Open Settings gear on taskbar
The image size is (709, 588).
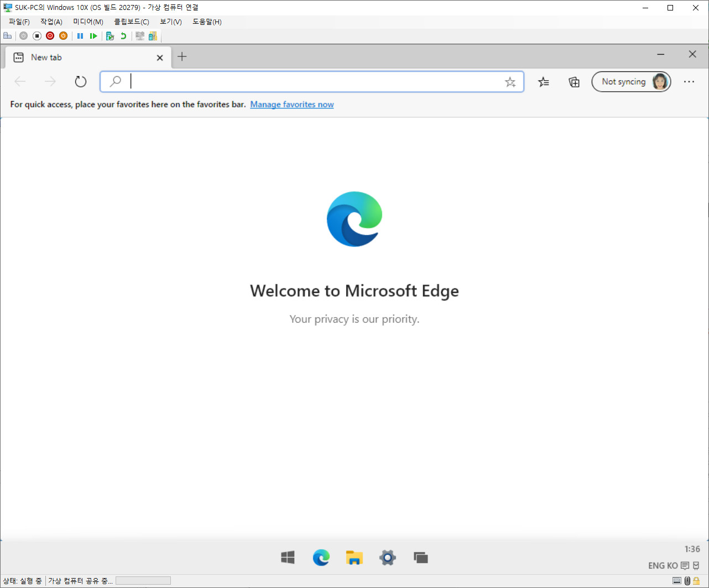click(388, 558)
